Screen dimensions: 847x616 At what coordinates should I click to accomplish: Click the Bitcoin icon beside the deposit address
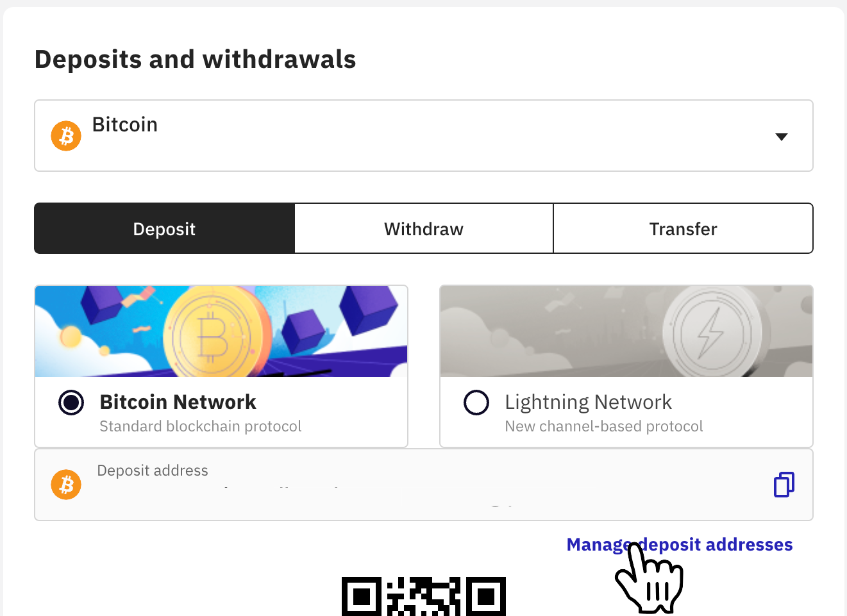tap(65, 484)
